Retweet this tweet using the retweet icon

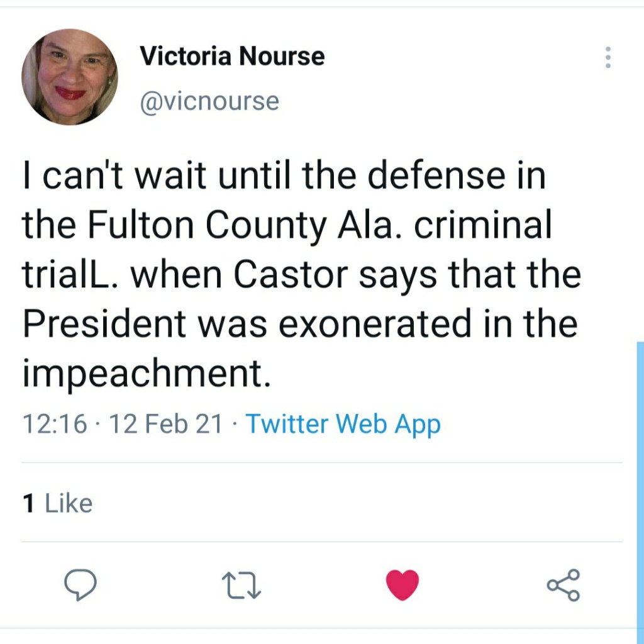click(x=242, y=585)
